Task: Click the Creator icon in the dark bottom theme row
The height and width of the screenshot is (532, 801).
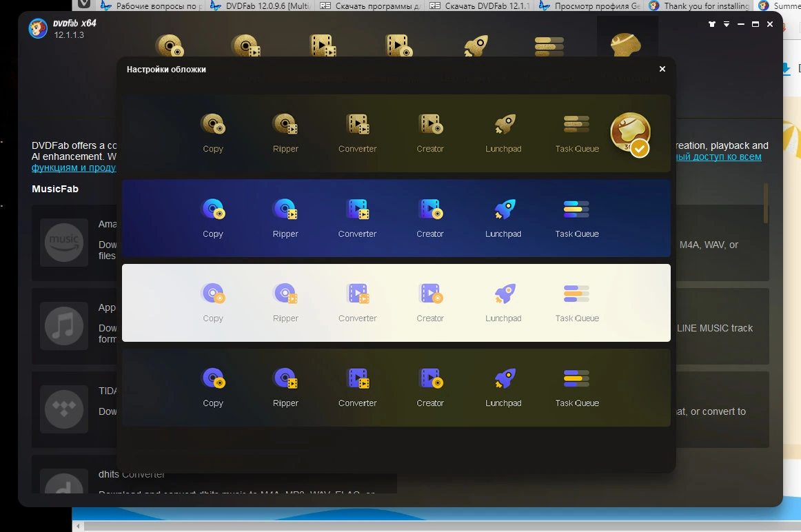Action: pyautogui.click(x=431, y=378)
